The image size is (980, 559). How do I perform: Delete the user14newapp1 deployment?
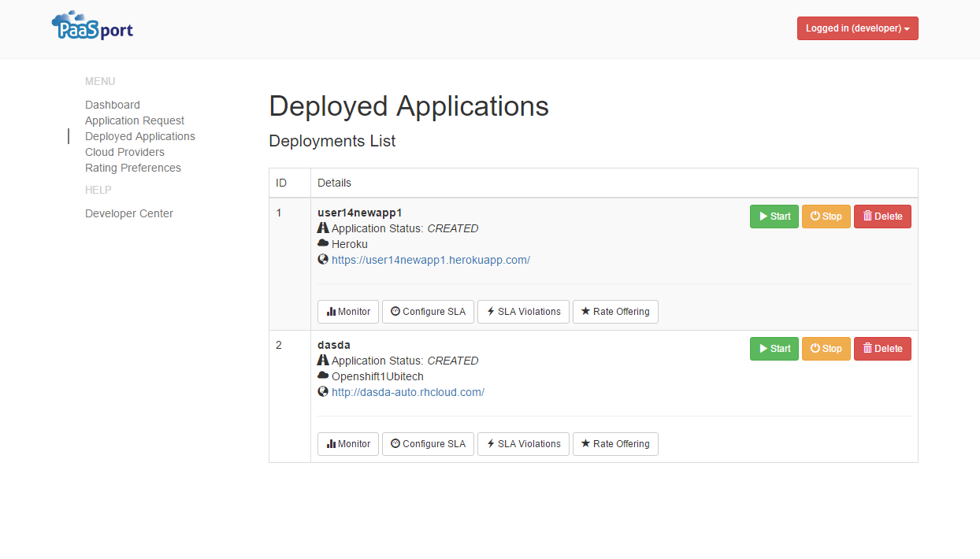click(882, 217)
